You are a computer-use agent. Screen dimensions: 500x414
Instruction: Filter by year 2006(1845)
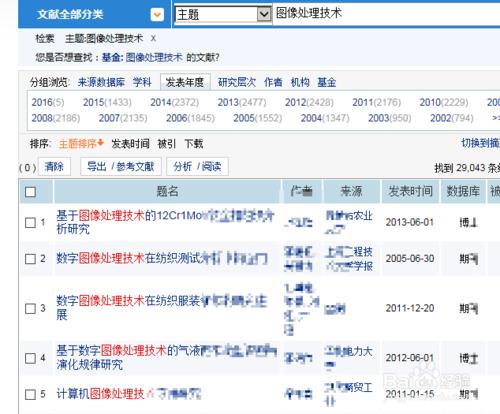pyautogui.click(x=190, y=118)
